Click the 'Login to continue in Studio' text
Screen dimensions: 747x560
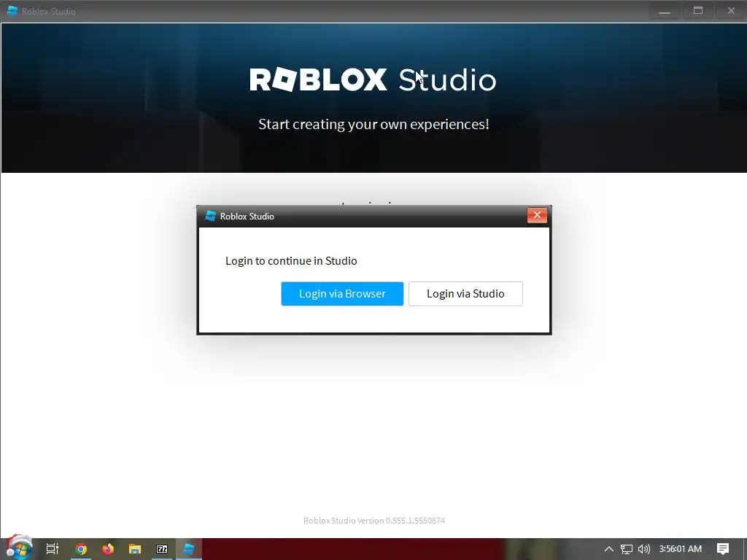click(291, 261)
